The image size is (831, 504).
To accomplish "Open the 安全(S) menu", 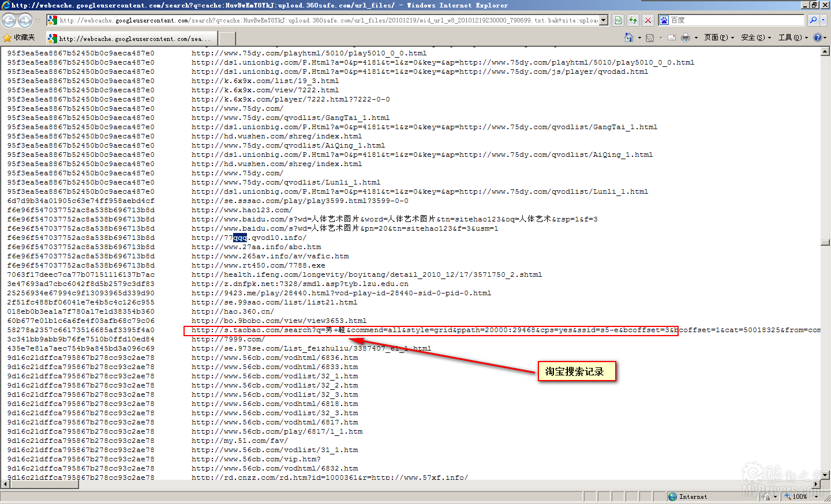I will [756, 37].
